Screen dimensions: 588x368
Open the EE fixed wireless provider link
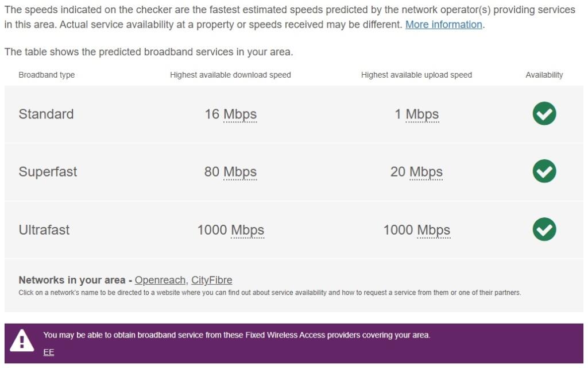48,352
